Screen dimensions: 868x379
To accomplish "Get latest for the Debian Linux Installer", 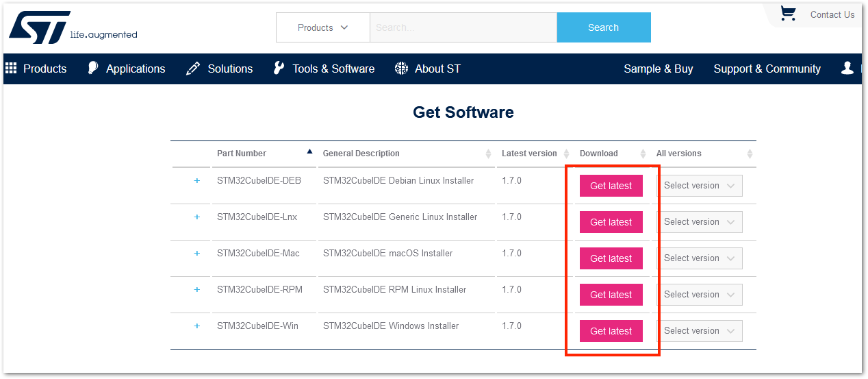I will (611, 186).
